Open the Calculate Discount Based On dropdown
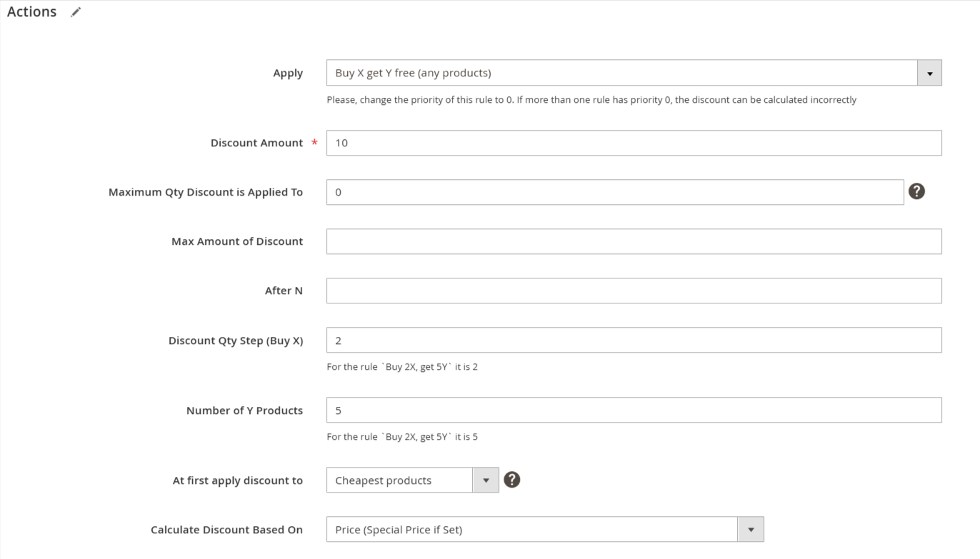Screen dimensions: 980x559 pyautogui.click(x=545, y=529)
